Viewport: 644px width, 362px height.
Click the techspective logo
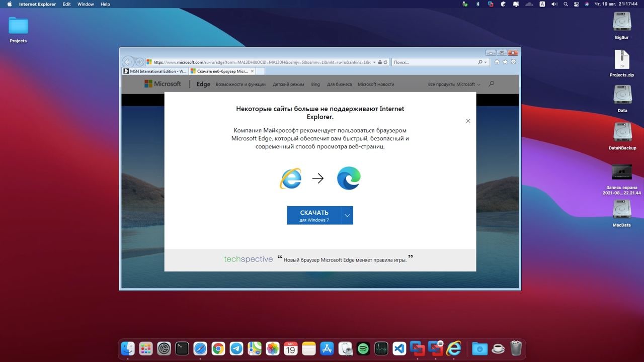tap(249, 259)
